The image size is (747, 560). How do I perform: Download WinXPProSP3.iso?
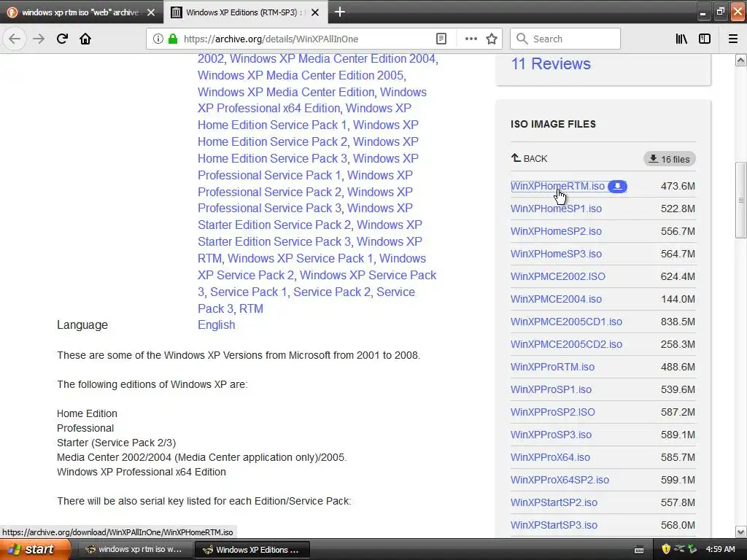coord(551,435)
